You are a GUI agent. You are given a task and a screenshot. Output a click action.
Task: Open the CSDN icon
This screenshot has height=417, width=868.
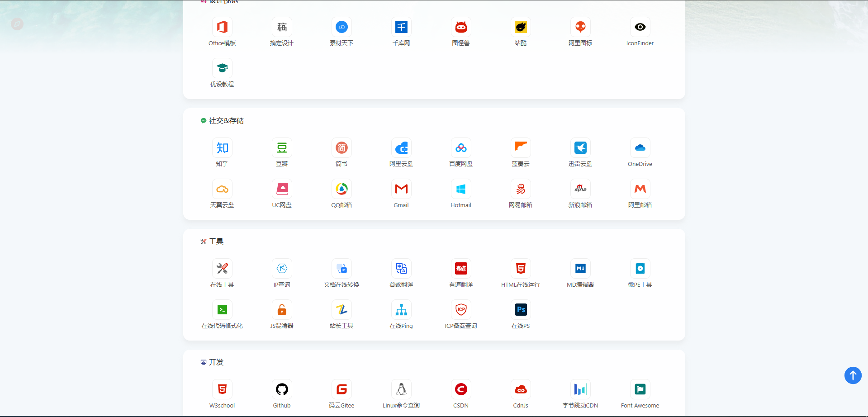461,389
